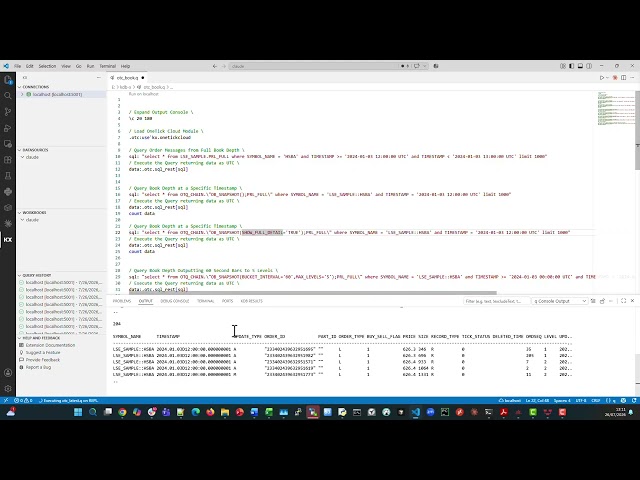Clear the output panel

coord(593,301)
